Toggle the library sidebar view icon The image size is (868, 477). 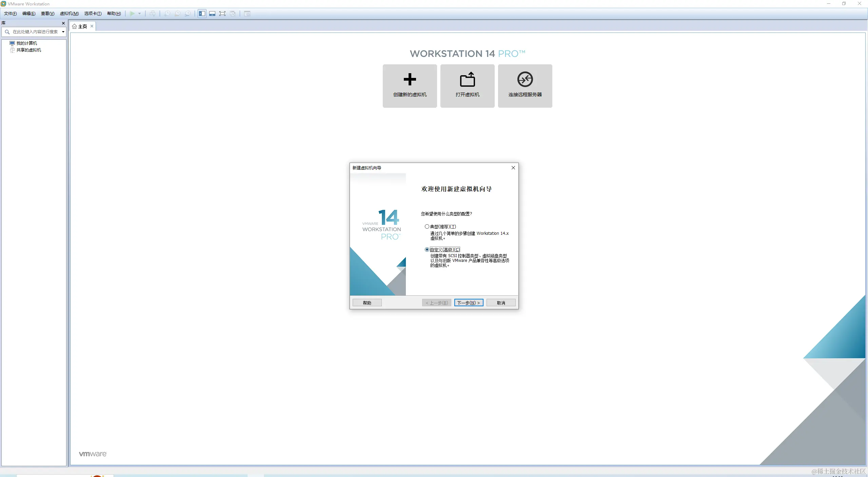pos(202,14)
